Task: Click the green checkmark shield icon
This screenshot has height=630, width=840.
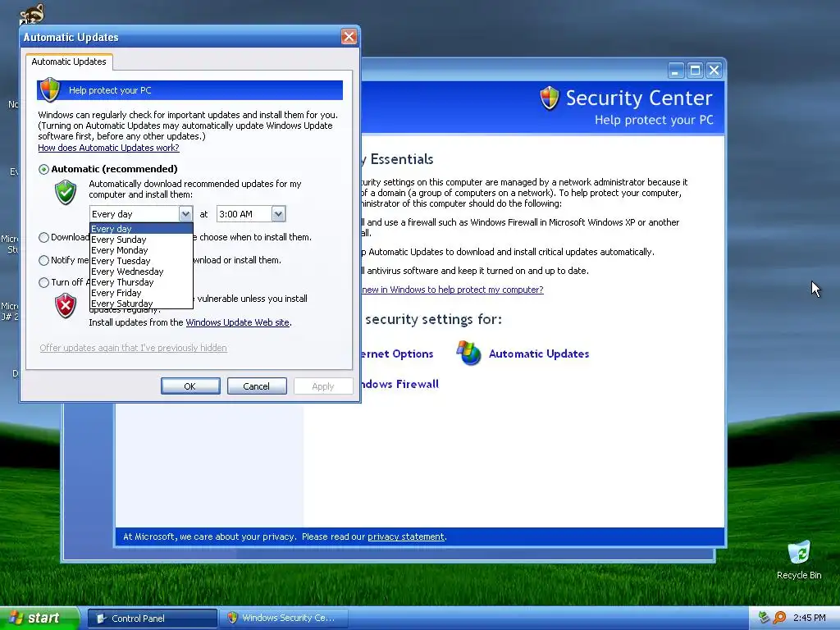Action: [x=66, y=192]
